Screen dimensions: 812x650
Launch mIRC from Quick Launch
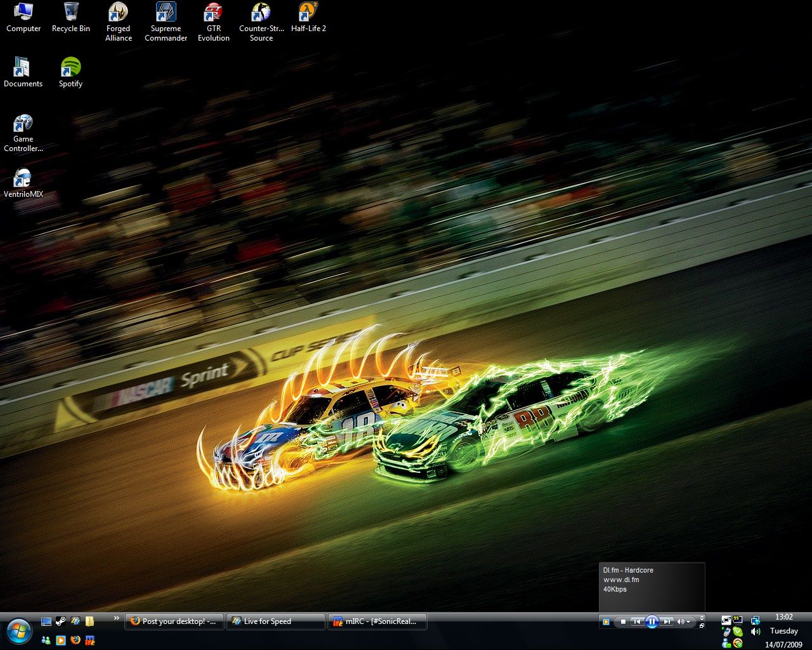click(90, 640)
